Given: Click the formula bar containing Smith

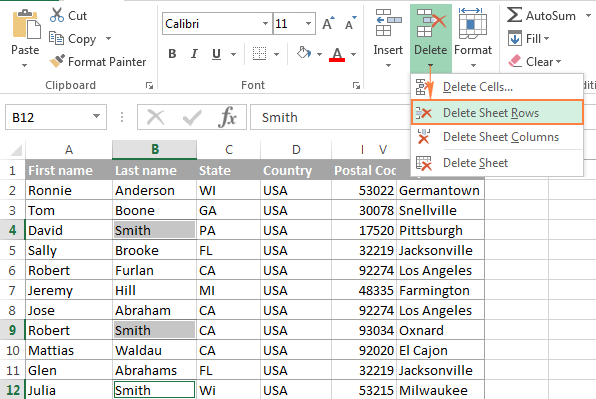Looking at the screenshot, I should [330, 117].
